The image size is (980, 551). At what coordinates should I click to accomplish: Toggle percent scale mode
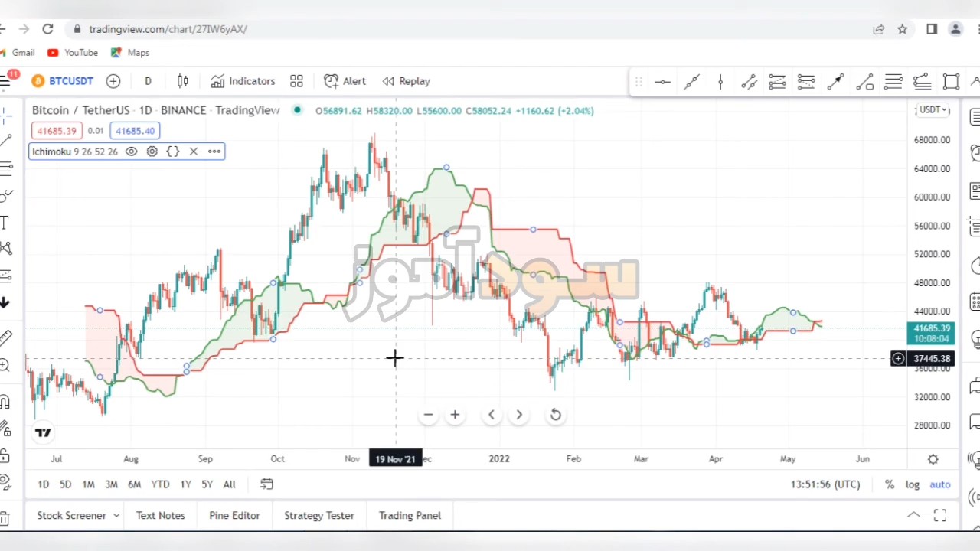890,484
